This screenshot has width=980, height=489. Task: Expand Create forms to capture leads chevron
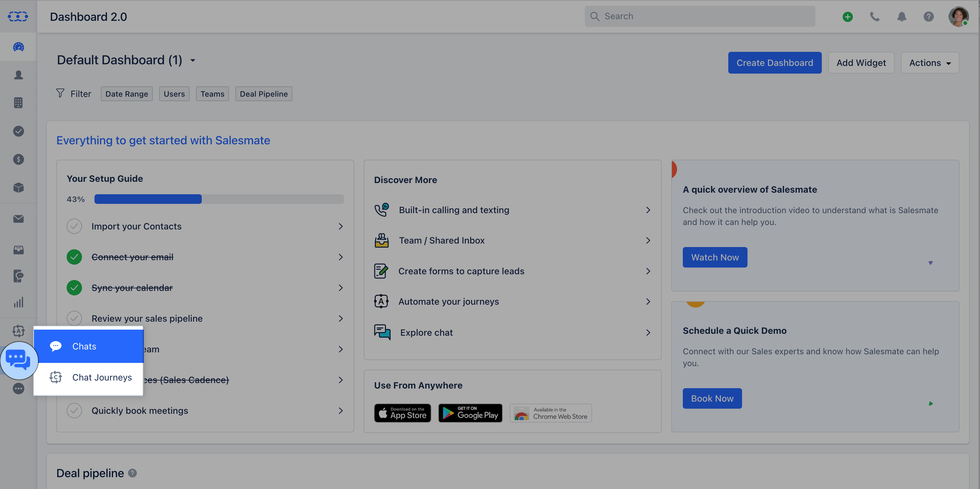pos(648,271)
